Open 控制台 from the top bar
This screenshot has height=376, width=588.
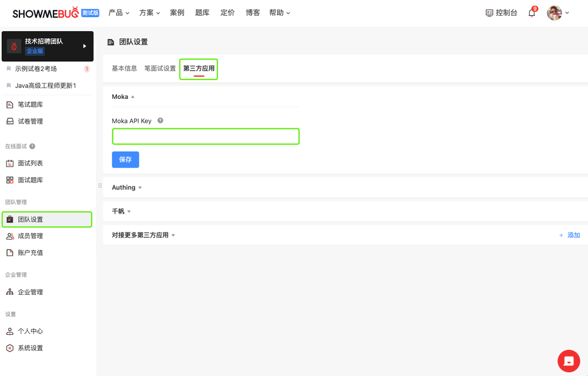[501, 13]
